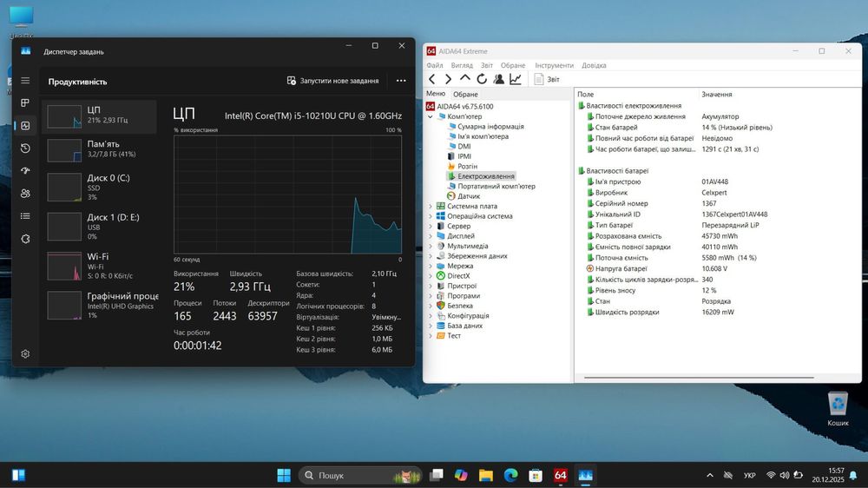The height and width of the screenshot is (488, 868).
Task: Open Users page in Task Manager sidebar
Action: tap(25, 194)
